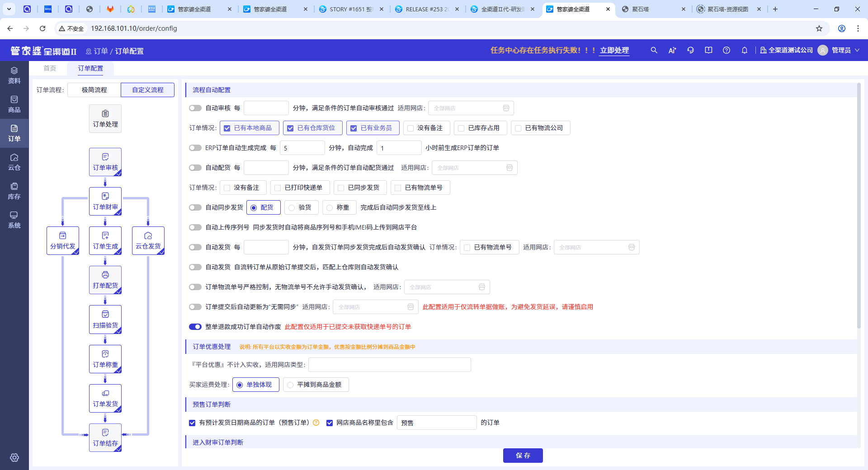
Task: Open the help question mark icon in header
Action: (x=726, y=50)
